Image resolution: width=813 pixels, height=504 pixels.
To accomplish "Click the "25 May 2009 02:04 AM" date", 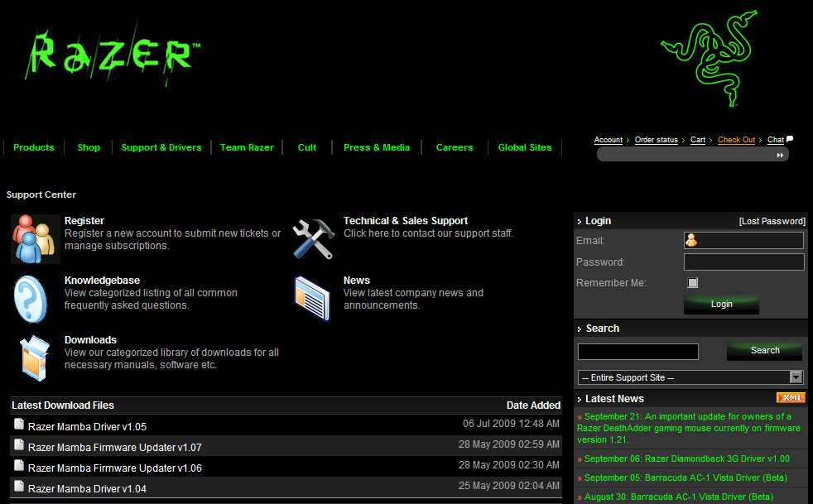I will pyautogui.click(x=508, y=486).
